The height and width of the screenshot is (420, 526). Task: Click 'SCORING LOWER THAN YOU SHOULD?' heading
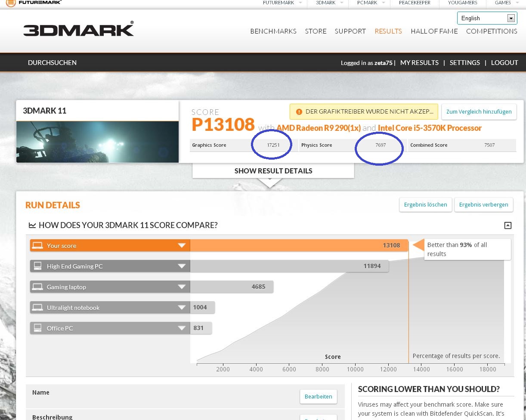coord(429,389)
